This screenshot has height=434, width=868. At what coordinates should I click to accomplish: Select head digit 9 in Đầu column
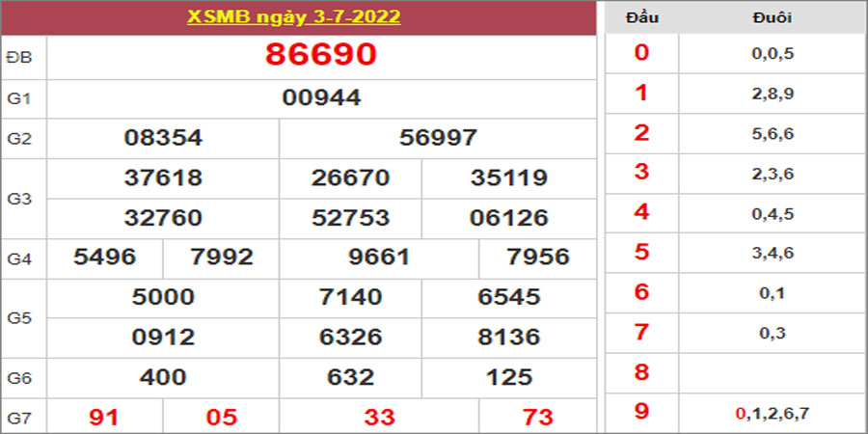(641, 412)
